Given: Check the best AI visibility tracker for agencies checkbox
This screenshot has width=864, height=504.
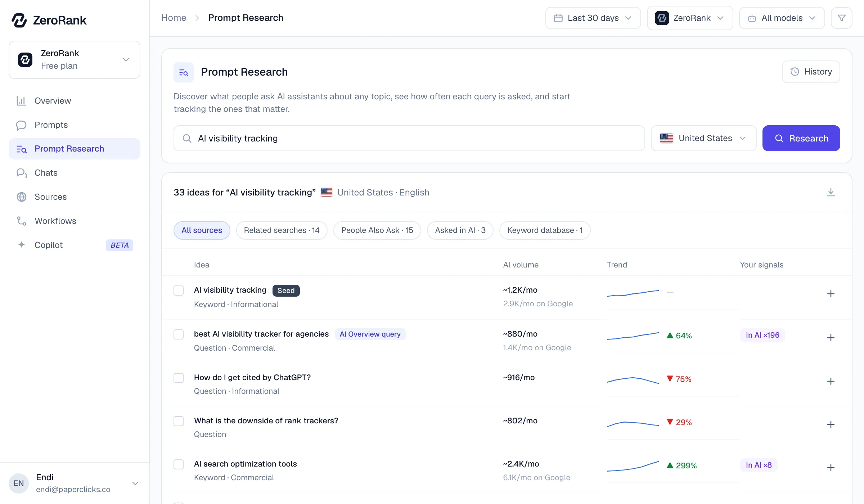Looking at the screenshot, I should (179, 334).
